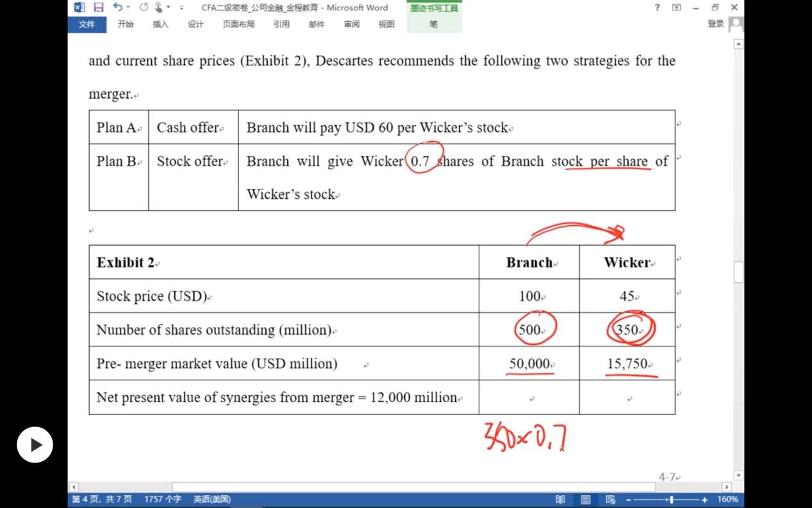Click zoom out minus button
The image size is (812, 508).
tap(629, 500)
